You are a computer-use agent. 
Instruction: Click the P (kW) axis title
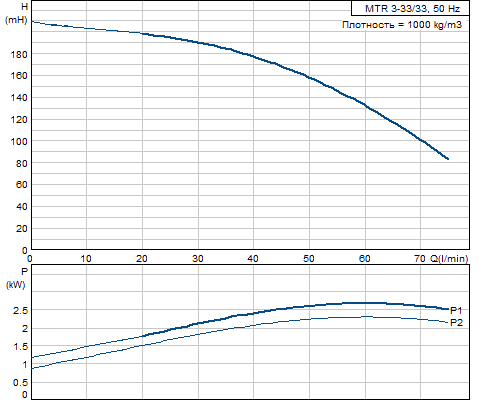(16, 278)
